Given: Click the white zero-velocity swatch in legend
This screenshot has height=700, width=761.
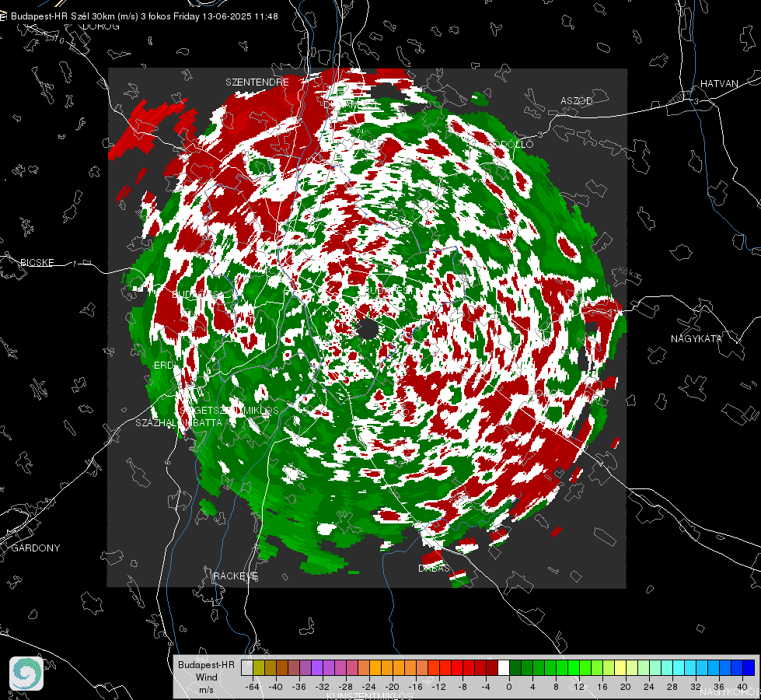Looking at the screenshot, I should (x=504, y=668).
